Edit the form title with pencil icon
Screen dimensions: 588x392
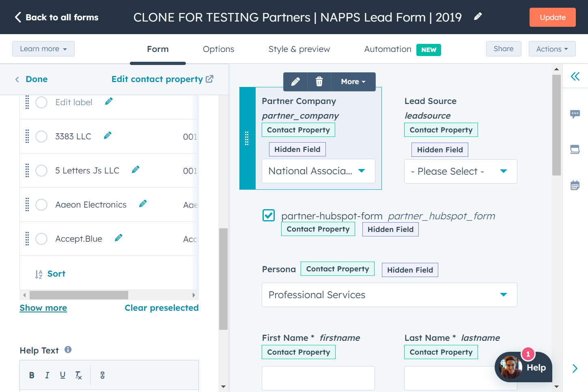(478, 16)
